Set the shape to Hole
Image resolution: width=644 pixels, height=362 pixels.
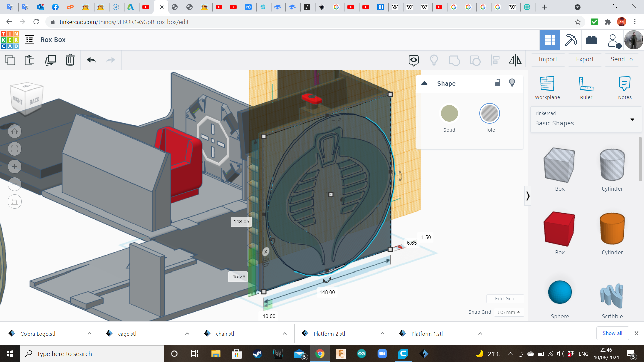click(x=489, y=114)
